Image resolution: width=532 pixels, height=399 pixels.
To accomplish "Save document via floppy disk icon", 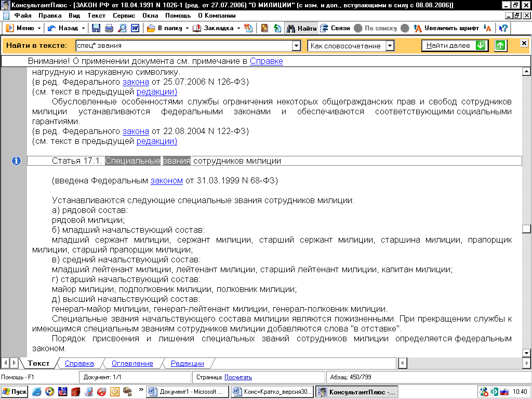I will [x=96, y=28].
